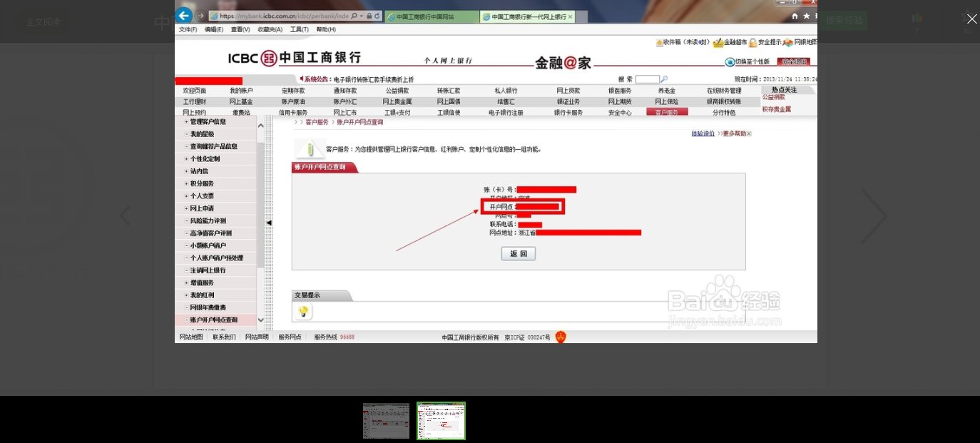Open the 信用卡服务 navigation item
This screenshot has height=443, width=980.
pos(292,113)
